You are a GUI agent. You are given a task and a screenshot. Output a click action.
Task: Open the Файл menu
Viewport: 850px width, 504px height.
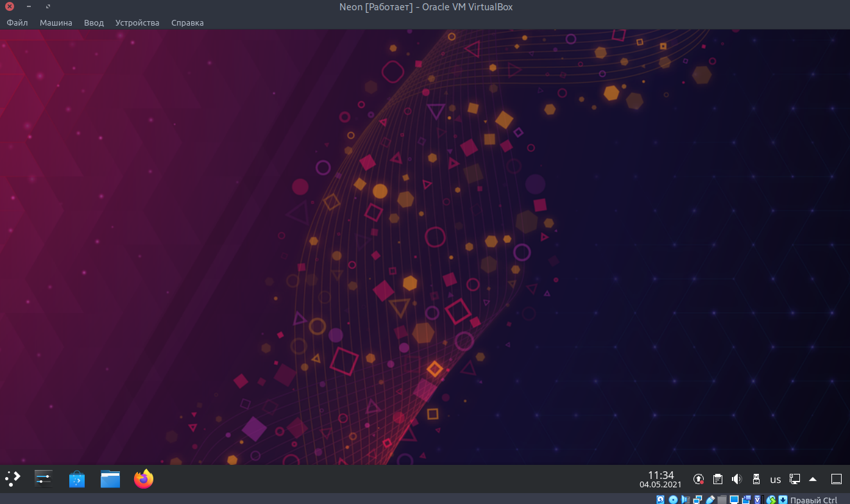pos(17,22)
